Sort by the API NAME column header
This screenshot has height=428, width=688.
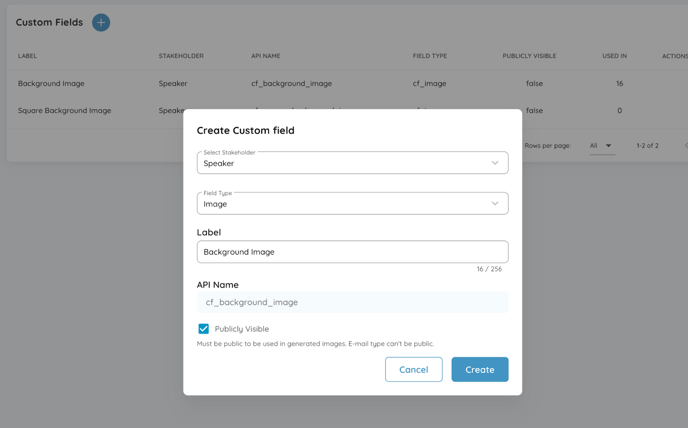pyautogui.click(x=265, y=56)
